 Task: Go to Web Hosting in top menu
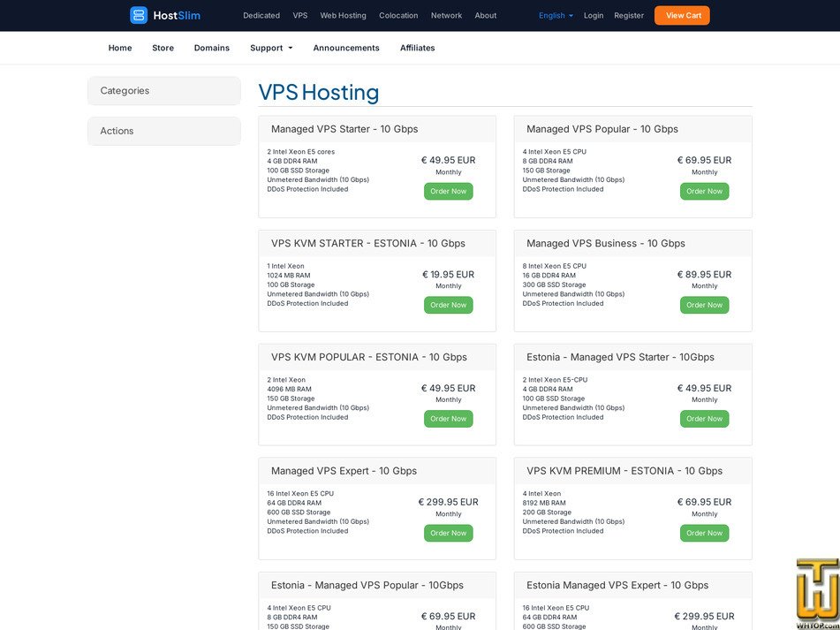pos(343,16)
